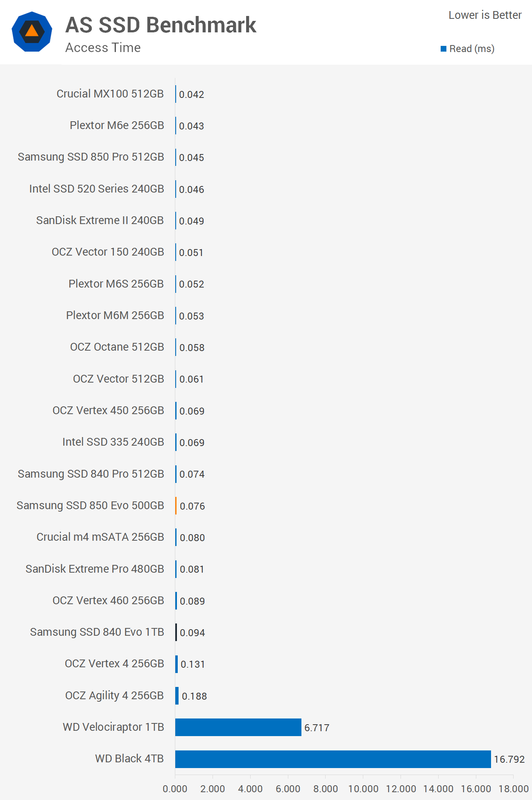
Task: Click the orange Samsung SSD 850 Evo bar
Action: (x=176, y=505)
